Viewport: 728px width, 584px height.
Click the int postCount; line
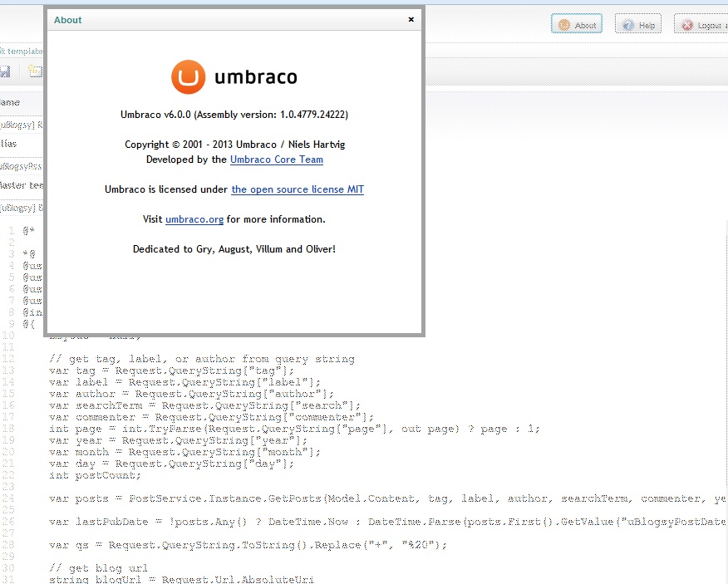click(x=95, y=475)
